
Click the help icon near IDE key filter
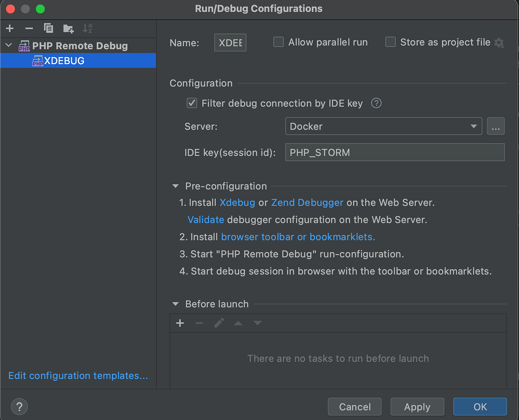376,103
